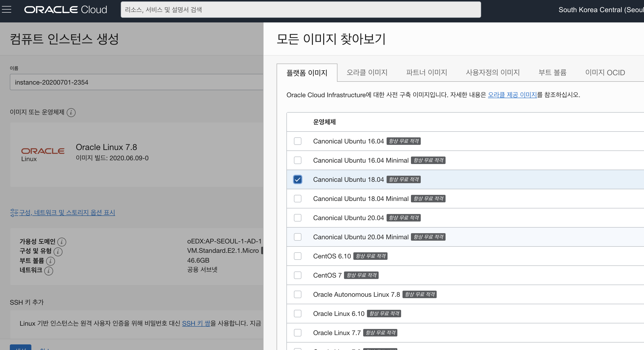Open the 부트 볼륨 tab
Viewport: 644px width, 350px height.
(552, 72)
